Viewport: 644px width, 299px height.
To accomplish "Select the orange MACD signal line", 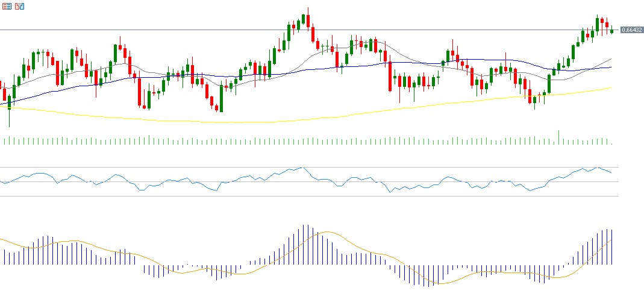I will (328, 232).
